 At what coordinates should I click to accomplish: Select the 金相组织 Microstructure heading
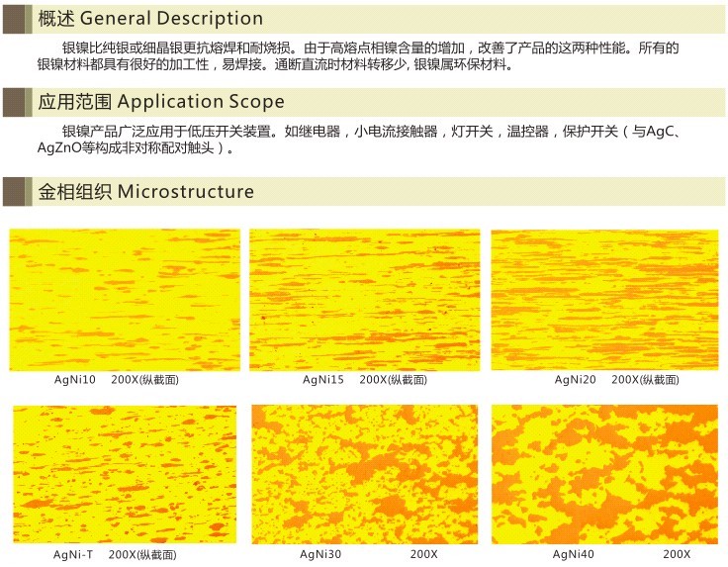(145, 191)
